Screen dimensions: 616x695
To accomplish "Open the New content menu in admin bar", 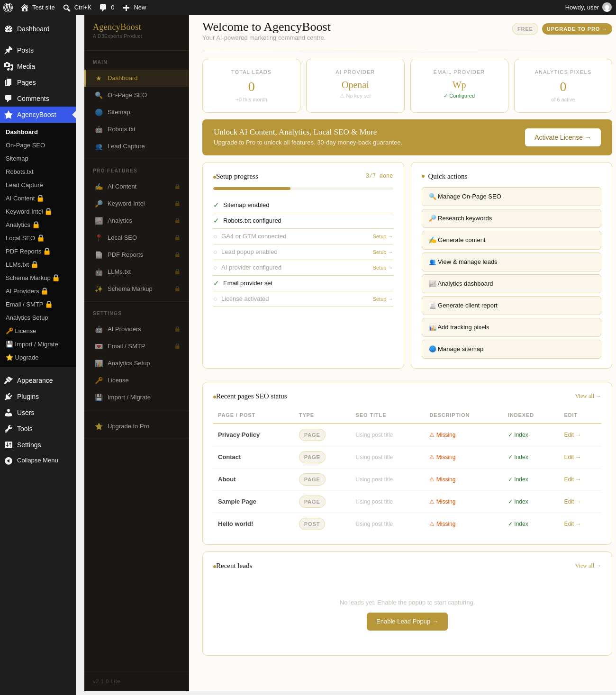I will 135,8.
